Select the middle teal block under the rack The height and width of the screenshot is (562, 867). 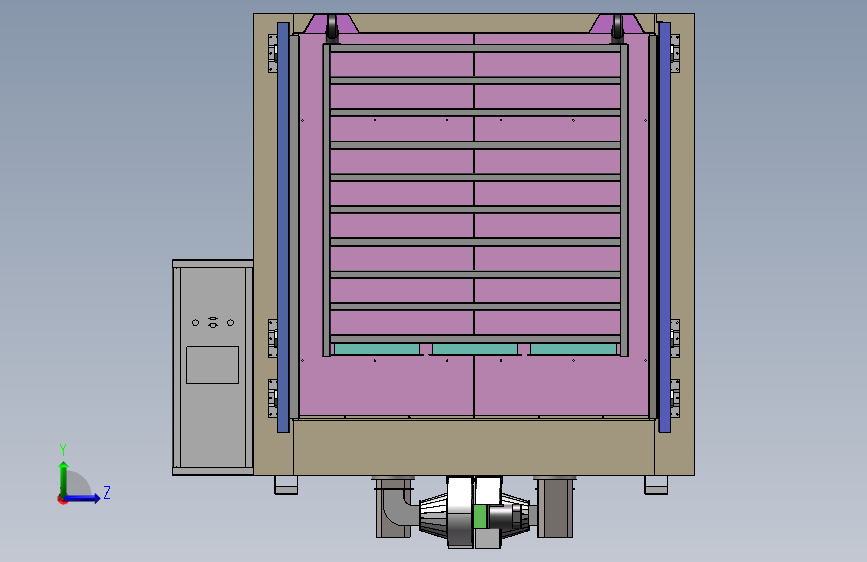point(475,349)
